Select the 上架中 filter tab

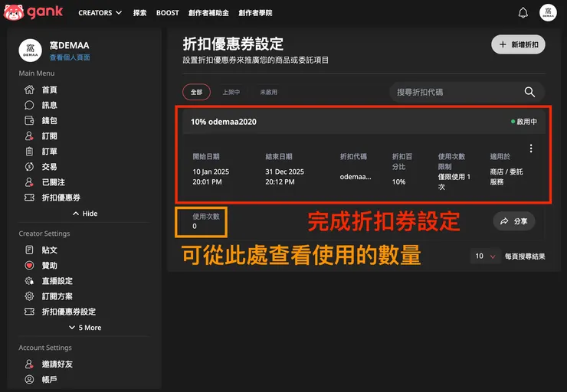click(x=231, y=92)
